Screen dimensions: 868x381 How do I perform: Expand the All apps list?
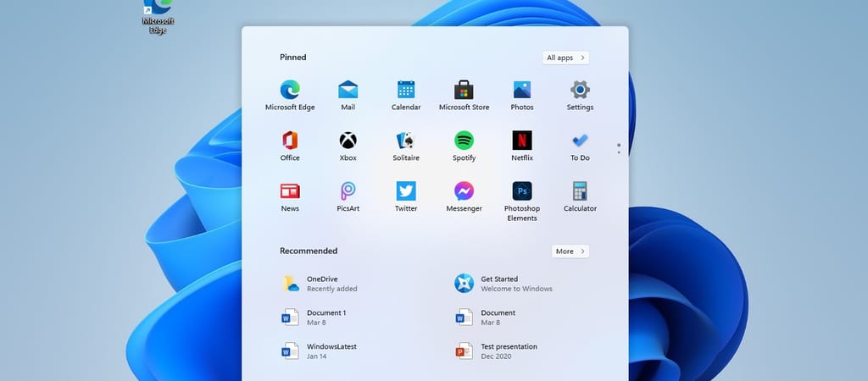coord(565,58)
